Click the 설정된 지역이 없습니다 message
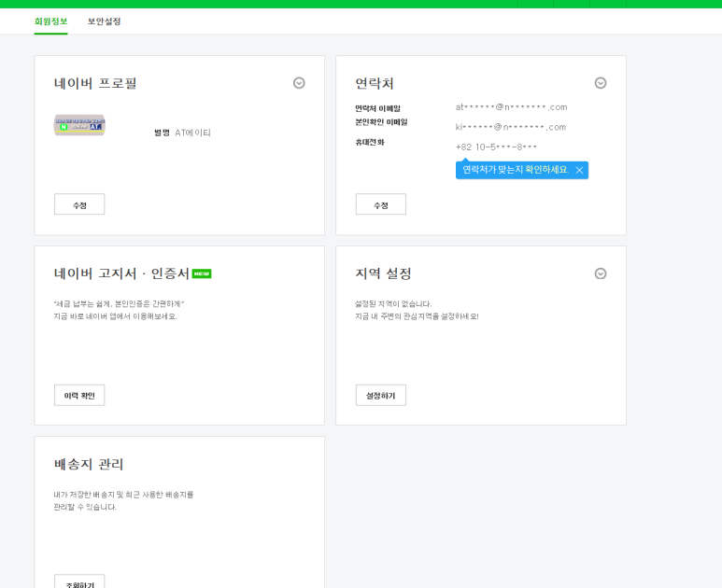Image resolution: width=722 pixels, height=588 pixels. point(393,303)
